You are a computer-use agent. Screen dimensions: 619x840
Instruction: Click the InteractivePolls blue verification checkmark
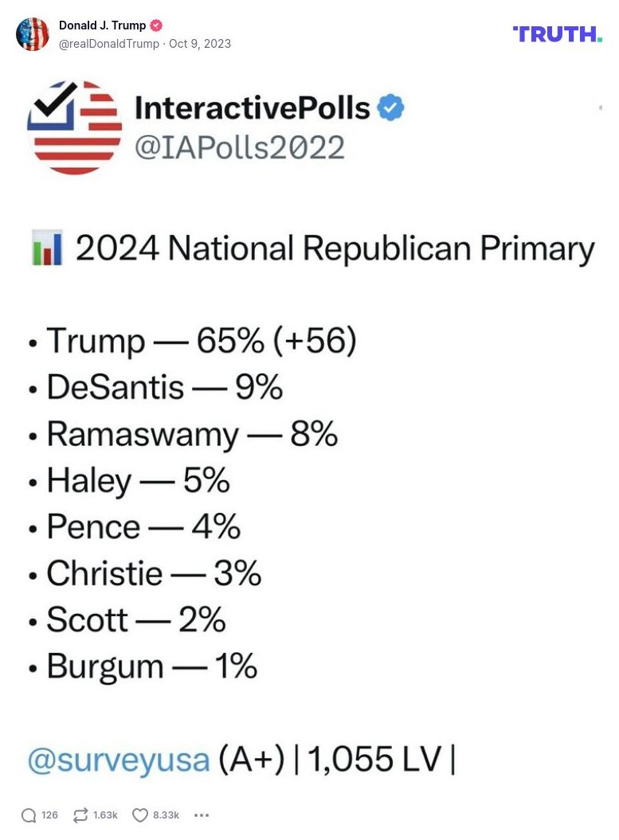click(390, 107)
